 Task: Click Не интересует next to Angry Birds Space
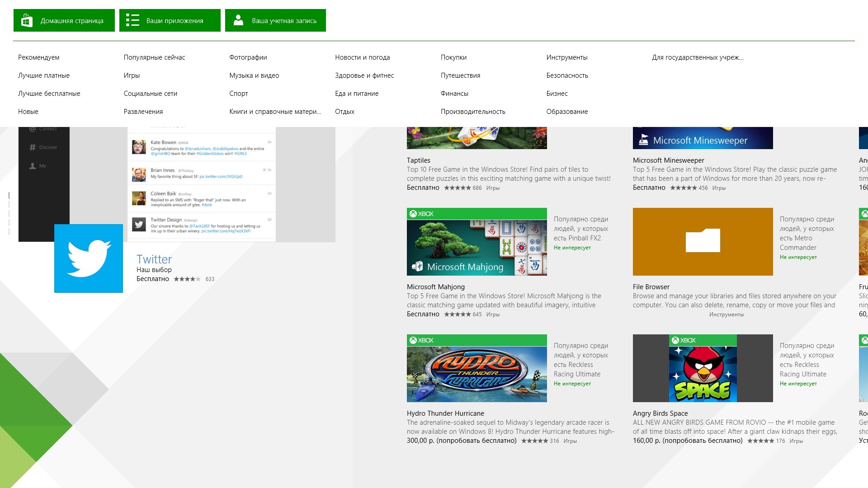pos(798,384)
